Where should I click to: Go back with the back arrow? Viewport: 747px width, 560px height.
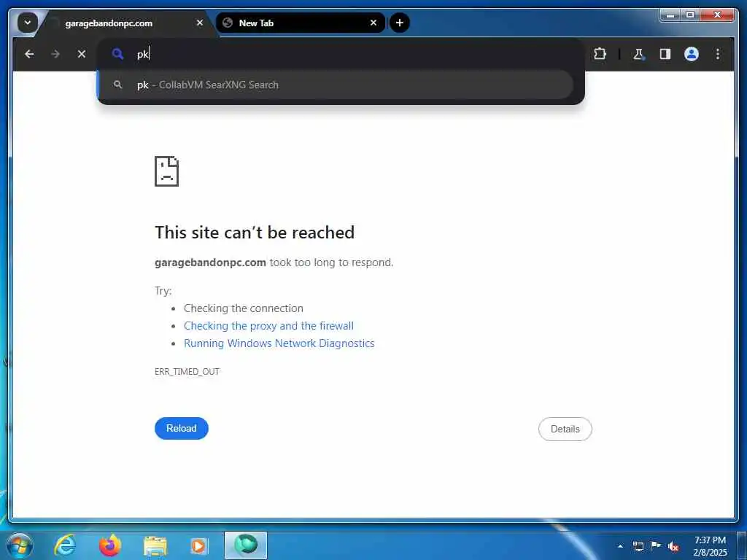coord(29,54)
